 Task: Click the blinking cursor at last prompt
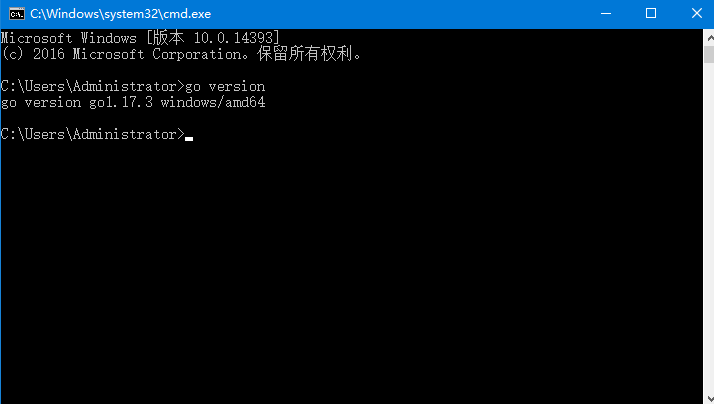coord(189,138)
